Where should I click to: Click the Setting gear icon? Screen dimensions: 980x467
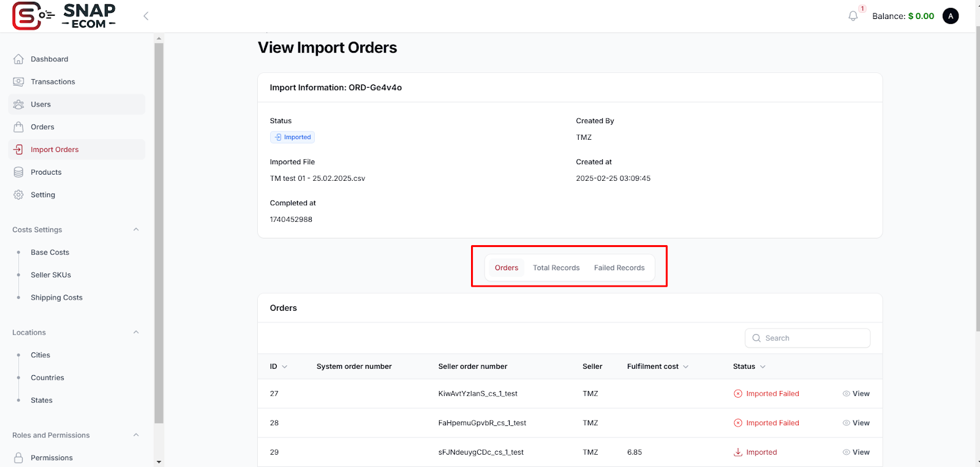pyautogui.click(x=18, y=195)
